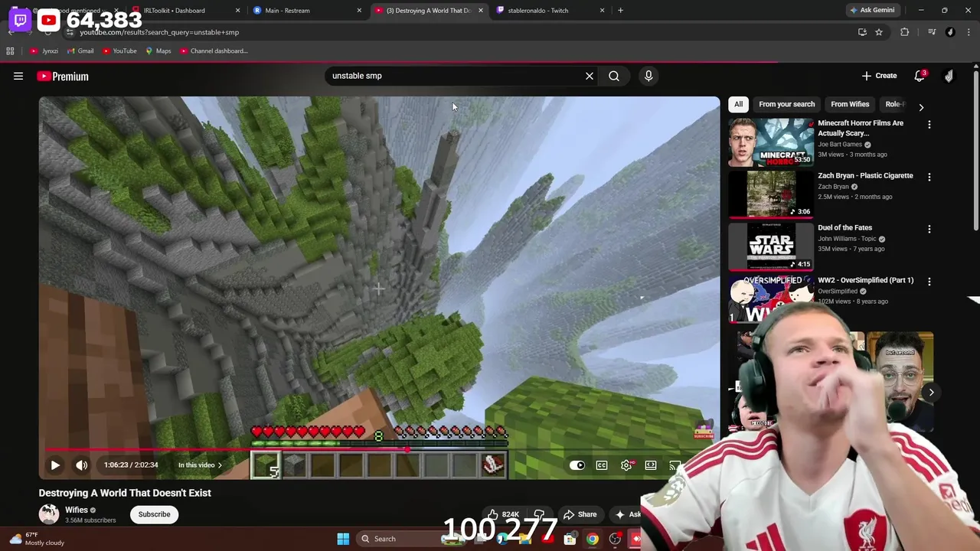Open a new browser tab
Screen dimensions: 980x551
click(620, 11)
